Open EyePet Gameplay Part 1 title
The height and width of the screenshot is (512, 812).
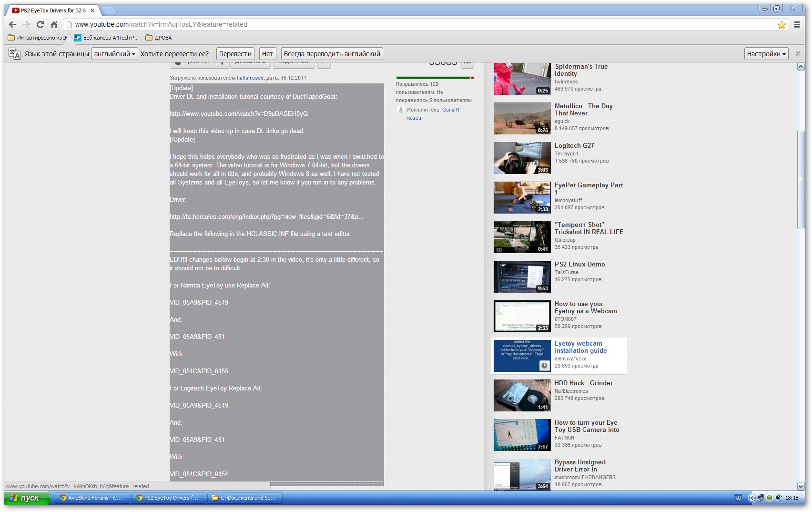589,189
